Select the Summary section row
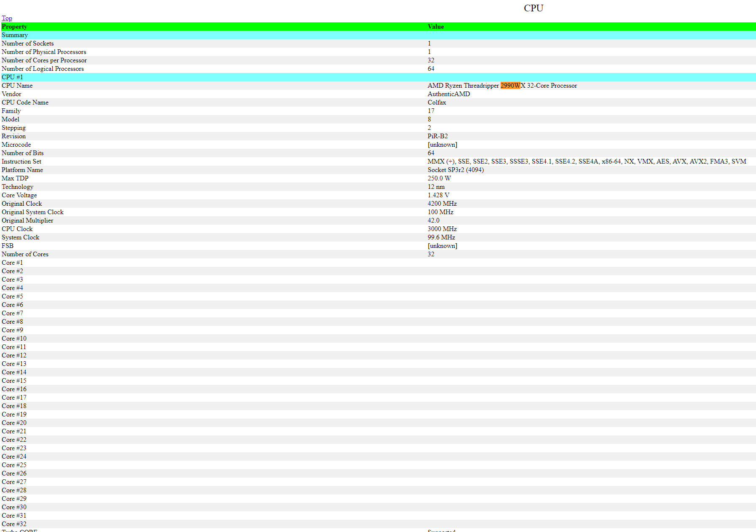 (15, 35)
